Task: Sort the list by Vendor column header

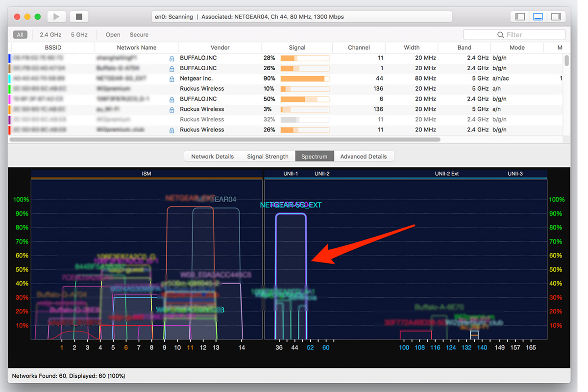Action: coord(220,48)
